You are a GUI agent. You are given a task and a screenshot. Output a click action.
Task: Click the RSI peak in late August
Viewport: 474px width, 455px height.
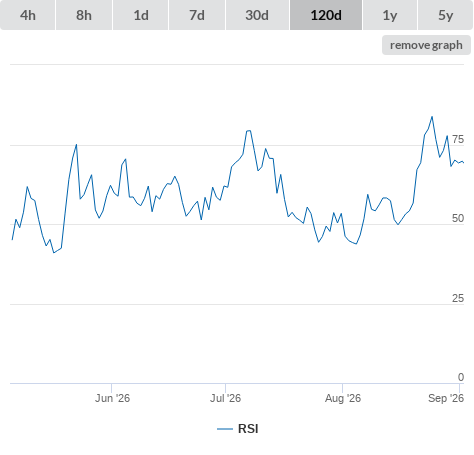click(432, 117)
